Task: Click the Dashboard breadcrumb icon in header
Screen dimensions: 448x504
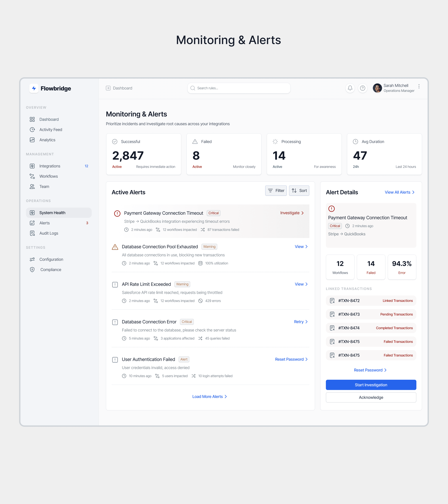Action: click(108, 88)
